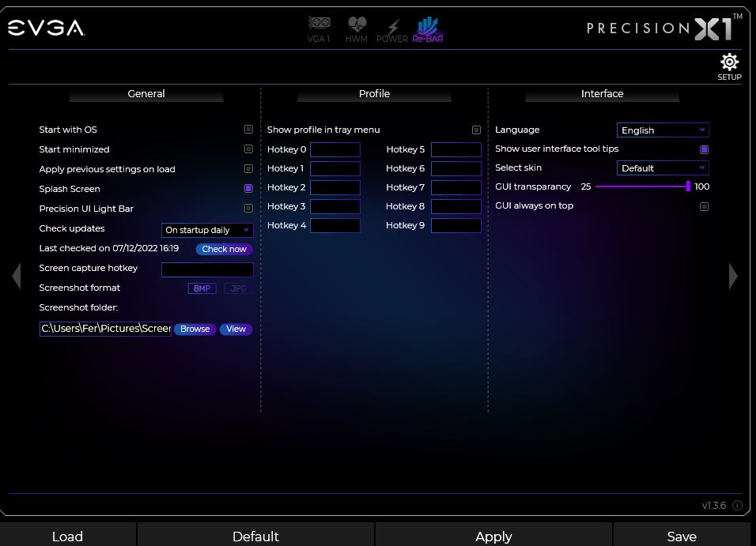The width and height of the screenshot is (756, 546).
Task: Focus the Screen capture hotkey field
Action: pyautogui.click(x=207, y=269)
